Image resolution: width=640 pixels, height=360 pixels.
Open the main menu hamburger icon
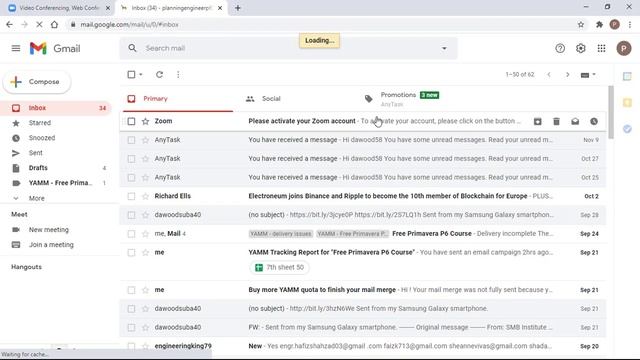16,49
